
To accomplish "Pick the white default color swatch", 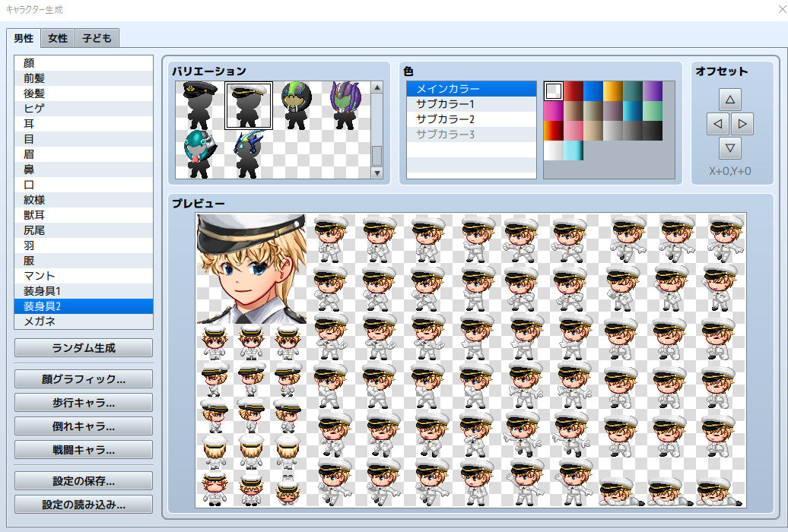I will (553, 91).
